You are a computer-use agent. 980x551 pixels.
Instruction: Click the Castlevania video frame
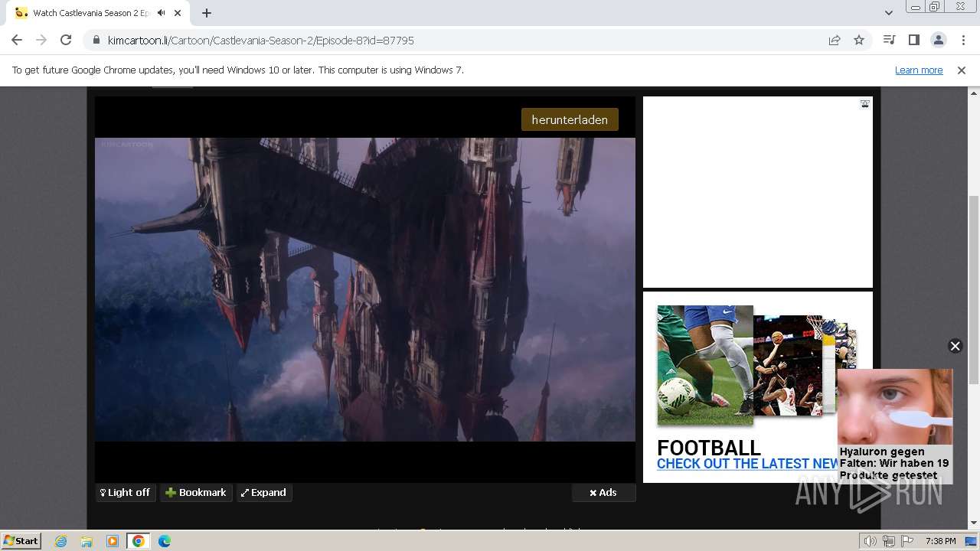pos(365,289)
